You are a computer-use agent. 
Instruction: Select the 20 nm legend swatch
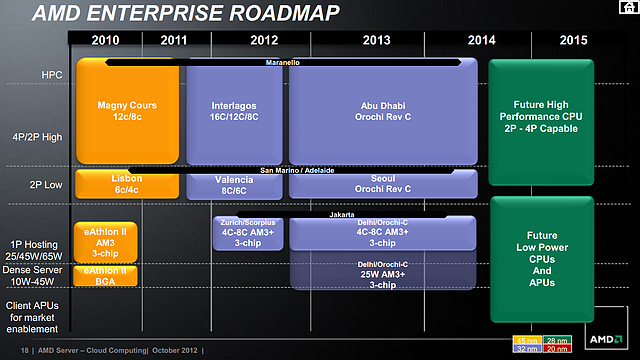pos(557,349)
